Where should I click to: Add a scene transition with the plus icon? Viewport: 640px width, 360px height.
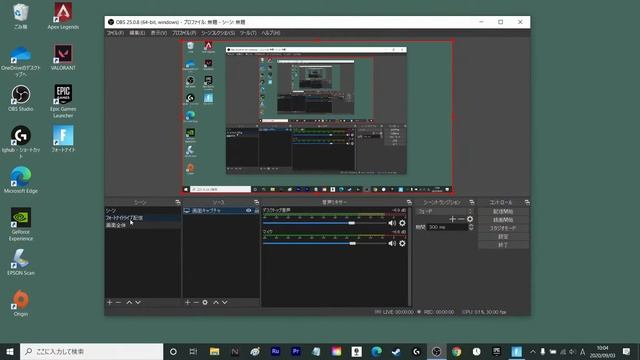452,219
